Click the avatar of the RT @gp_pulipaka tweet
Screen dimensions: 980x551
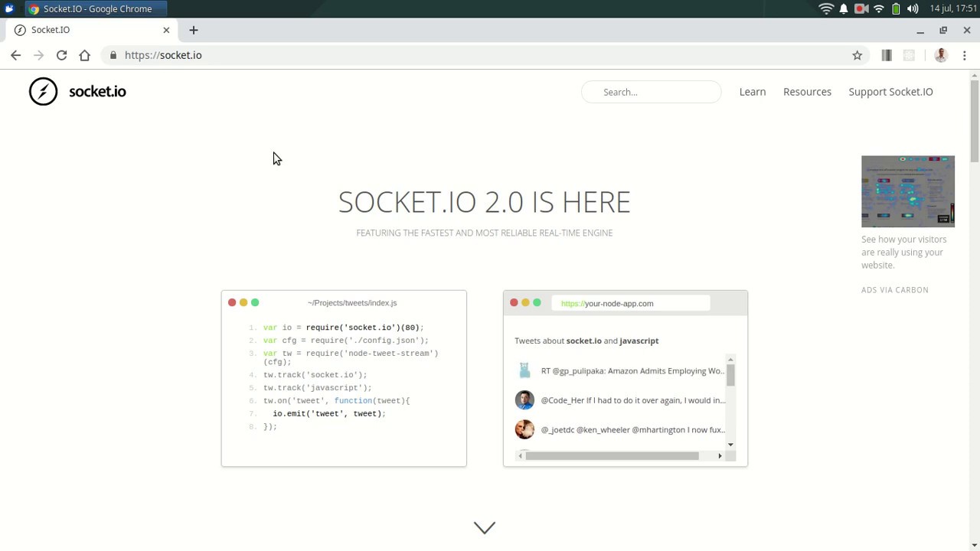coord(524,371)
